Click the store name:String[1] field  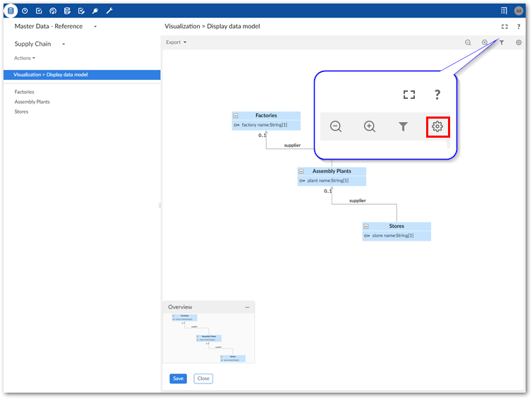click(x=392, y=236)
